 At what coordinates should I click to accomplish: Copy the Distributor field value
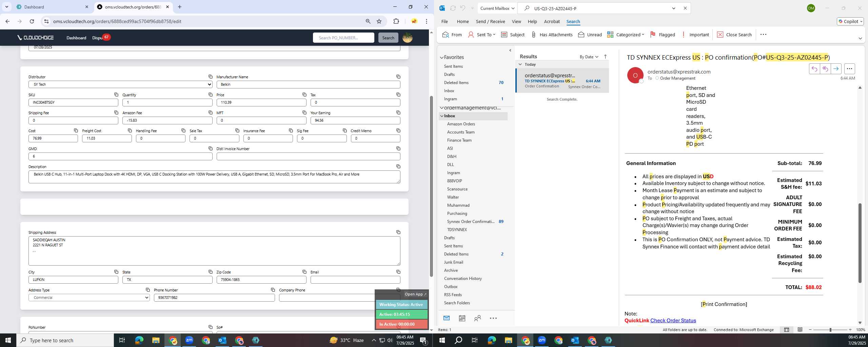click(210, 77)
